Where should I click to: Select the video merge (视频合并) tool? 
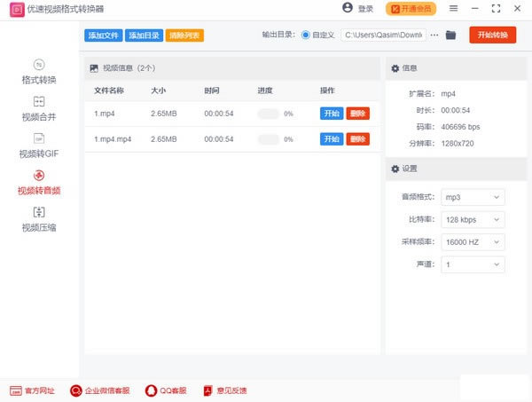pos(38,108)
